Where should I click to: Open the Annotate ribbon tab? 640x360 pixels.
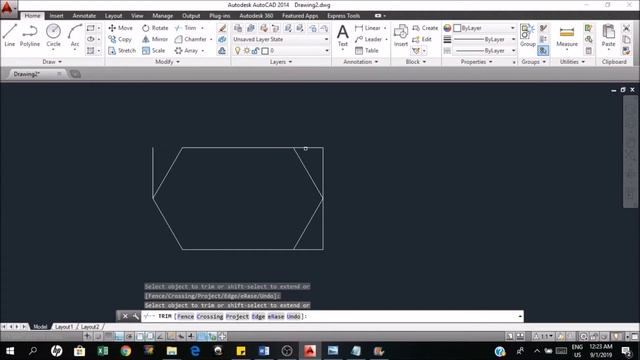[84, 16]
